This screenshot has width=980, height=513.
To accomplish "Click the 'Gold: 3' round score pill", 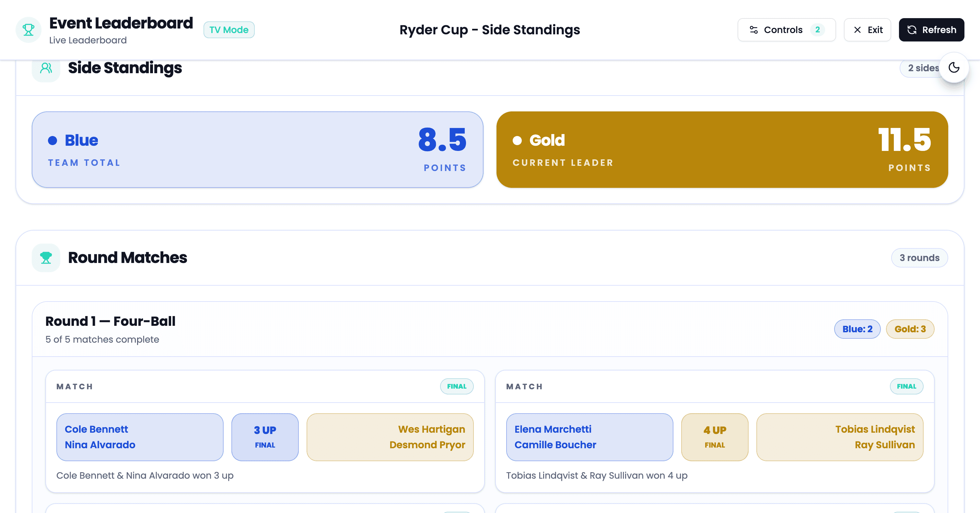I will tap(910, 329).
